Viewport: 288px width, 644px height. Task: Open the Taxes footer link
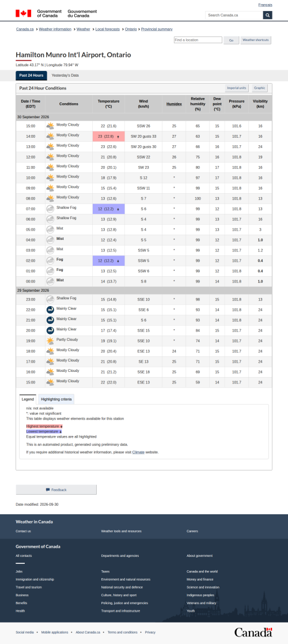105,571
